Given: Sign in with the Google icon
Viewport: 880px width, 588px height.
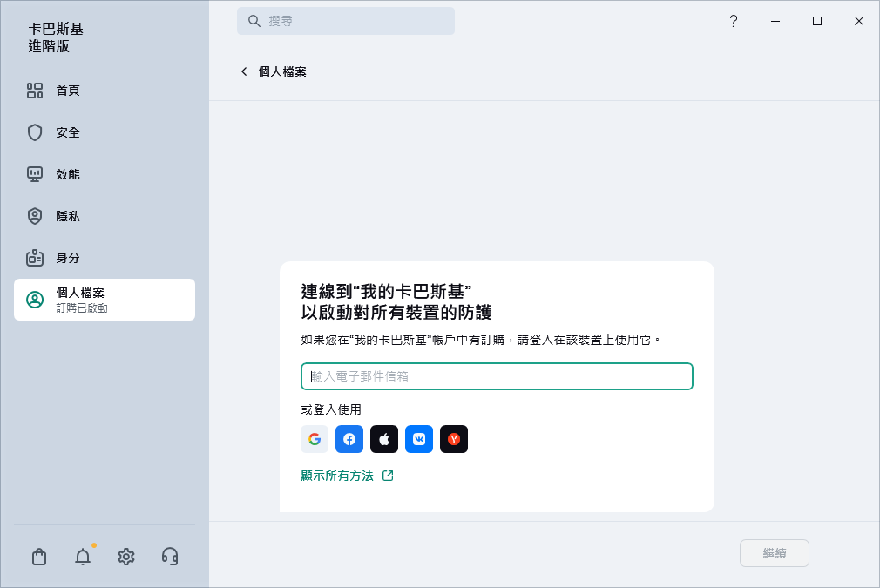Looking at the screenshot, I should (x=315, y=439).
